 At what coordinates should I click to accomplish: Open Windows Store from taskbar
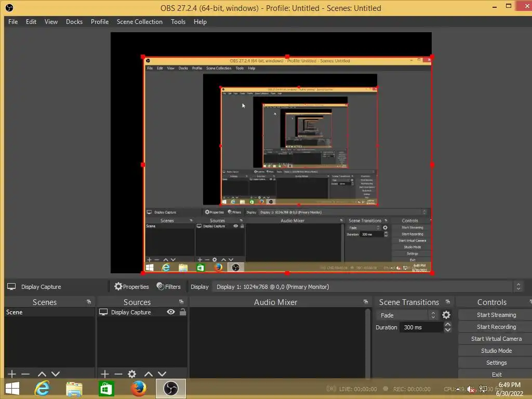pos(106,389)
